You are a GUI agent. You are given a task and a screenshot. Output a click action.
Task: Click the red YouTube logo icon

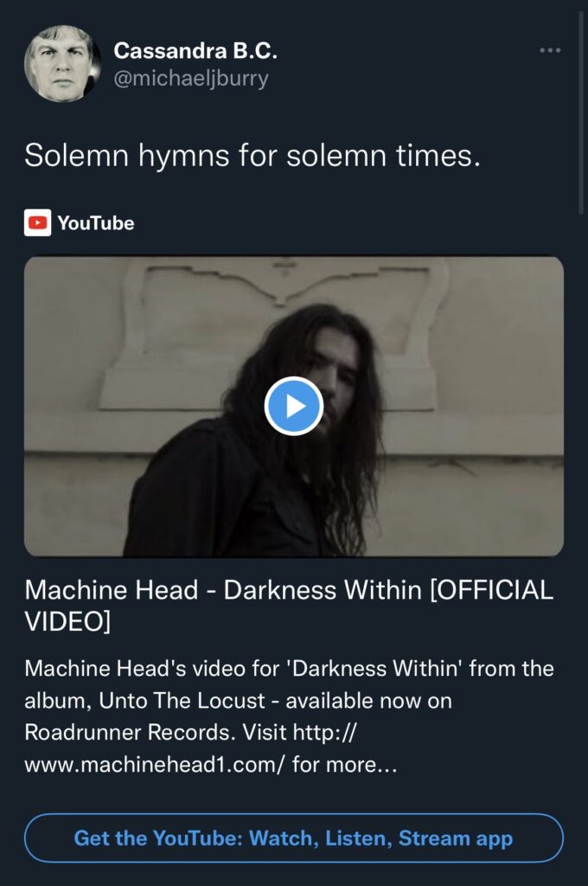[x=38, y=223]
